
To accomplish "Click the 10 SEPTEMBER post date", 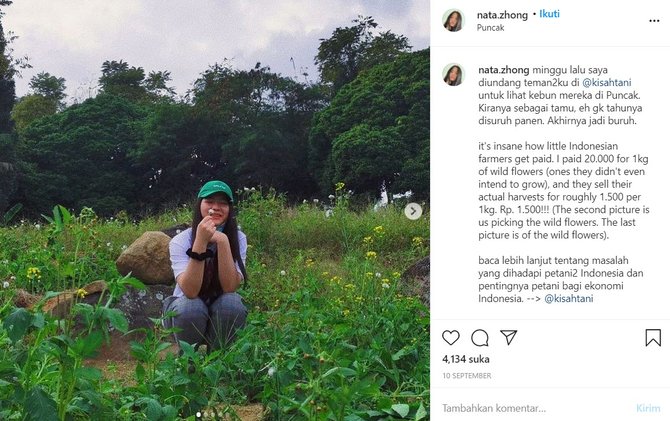I will 466,376.
